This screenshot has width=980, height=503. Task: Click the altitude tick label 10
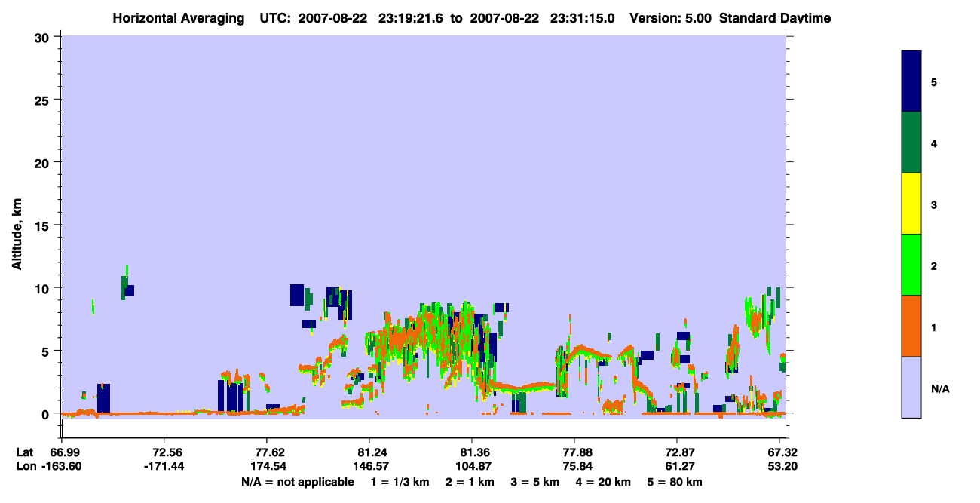(43, 288)
